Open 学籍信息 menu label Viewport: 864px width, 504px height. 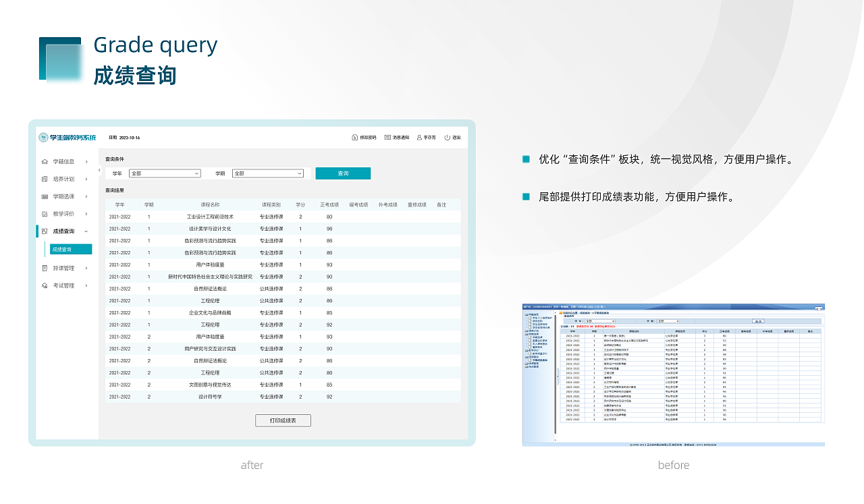63,162
